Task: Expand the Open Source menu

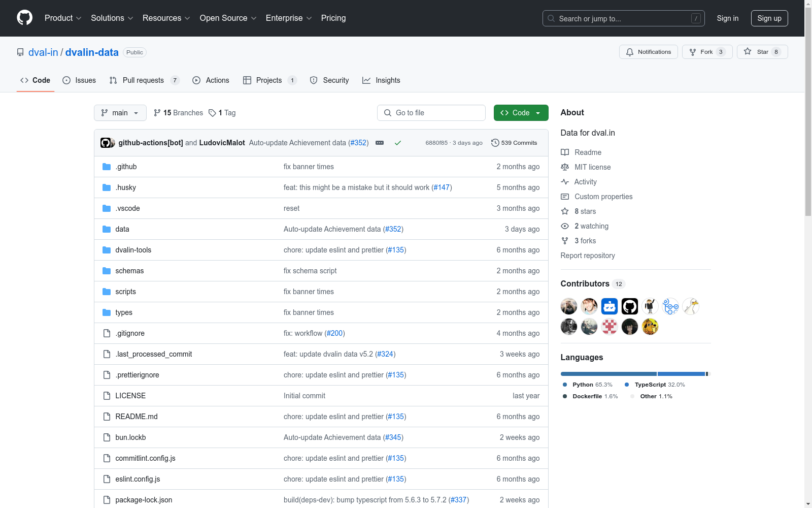Action: (228, 18)
